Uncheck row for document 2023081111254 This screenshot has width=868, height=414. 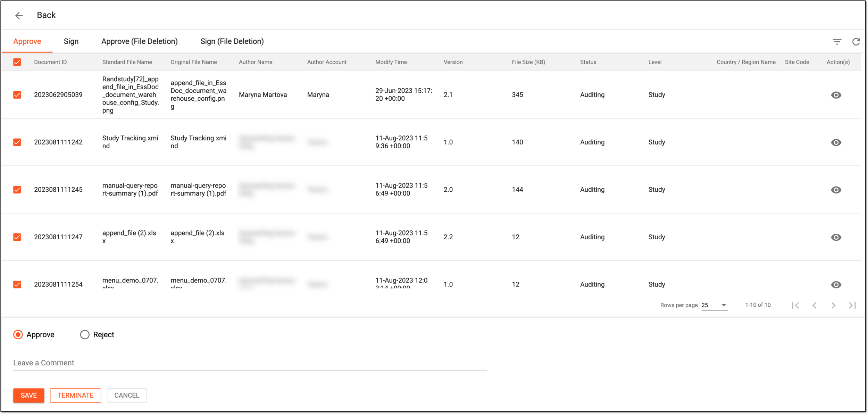coord(17,284)
